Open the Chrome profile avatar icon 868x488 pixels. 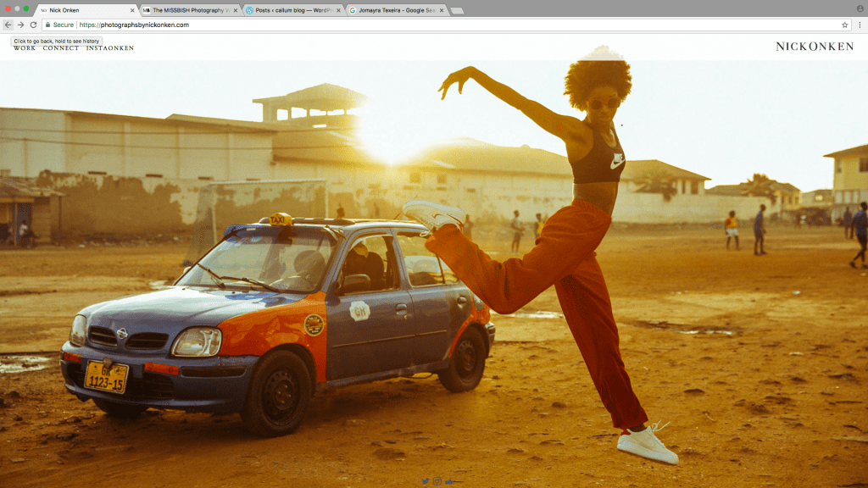point(860,8)
